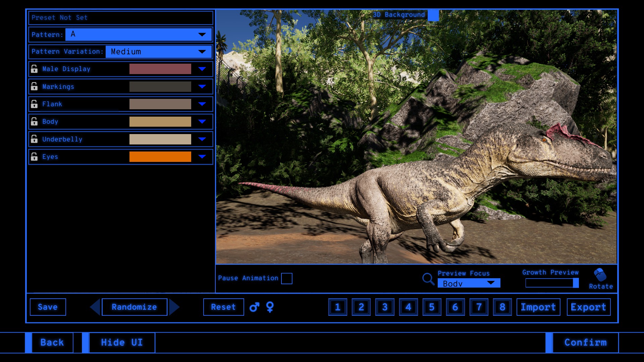Click the orange Eyes color swatch
This screenshot has height=362, width=644.
(x=160, y=157)
